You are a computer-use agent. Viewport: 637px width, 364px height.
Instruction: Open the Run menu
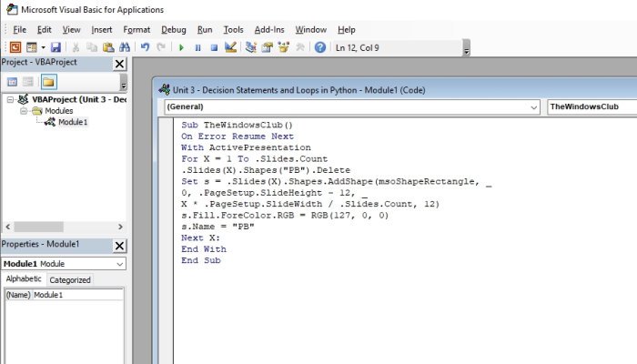point(205,30)
